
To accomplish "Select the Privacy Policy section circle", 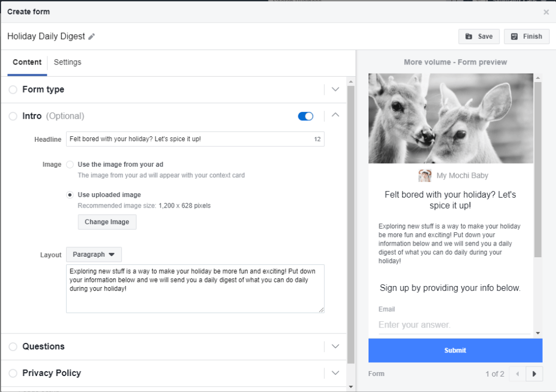I will click(13, 373).
